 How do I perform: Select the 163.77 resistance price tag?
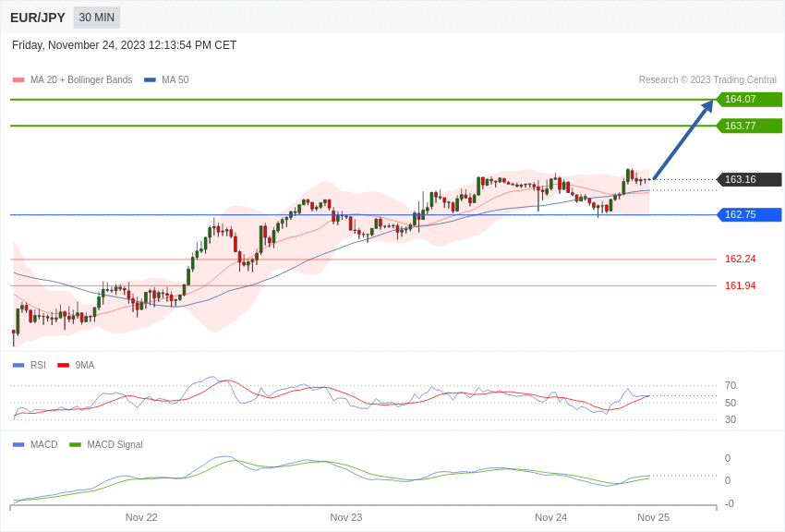(749, 126)
